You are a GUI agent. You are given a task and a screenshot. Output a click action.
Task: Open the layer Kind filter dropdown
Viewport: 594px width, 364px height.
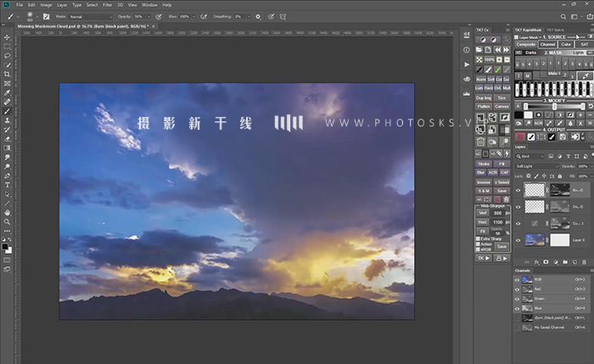(530, 156)
